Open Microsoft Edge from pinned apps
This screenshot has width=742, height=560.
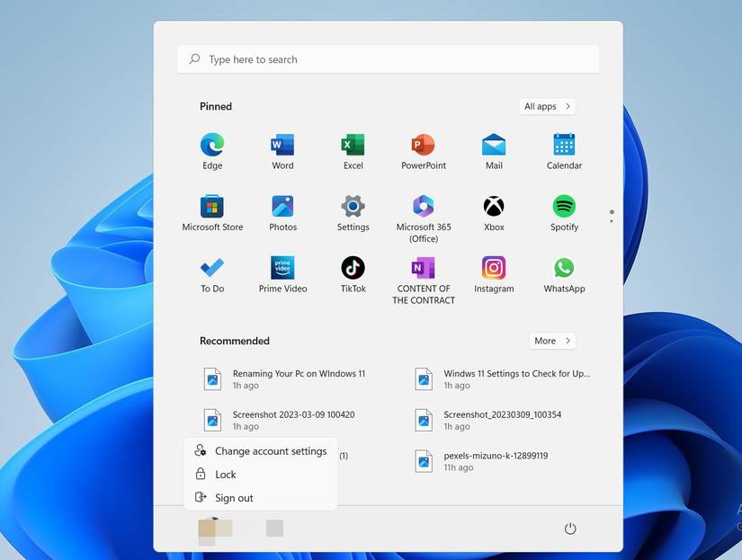(x=211, y=144)
